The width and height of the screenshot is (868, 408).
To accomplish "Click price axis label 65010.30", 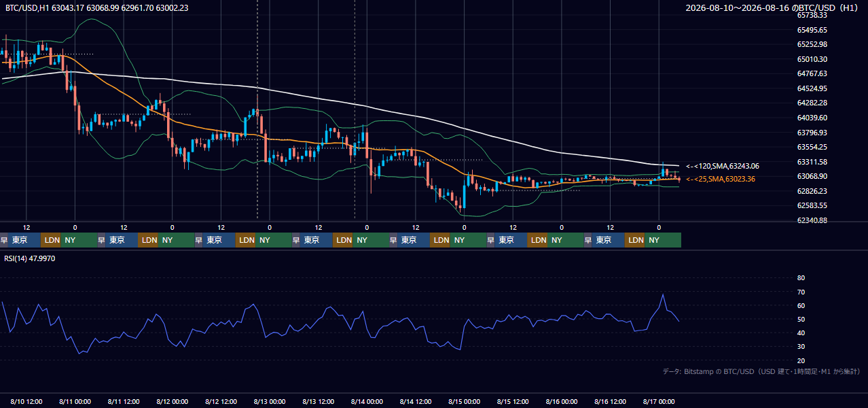I will click(x=812, y=59).
